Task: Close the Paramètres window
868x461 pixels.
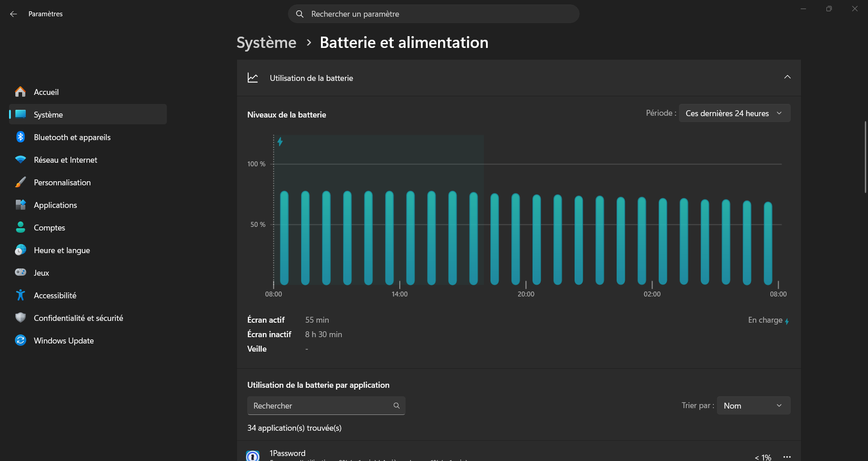Action: coord(854,9)
